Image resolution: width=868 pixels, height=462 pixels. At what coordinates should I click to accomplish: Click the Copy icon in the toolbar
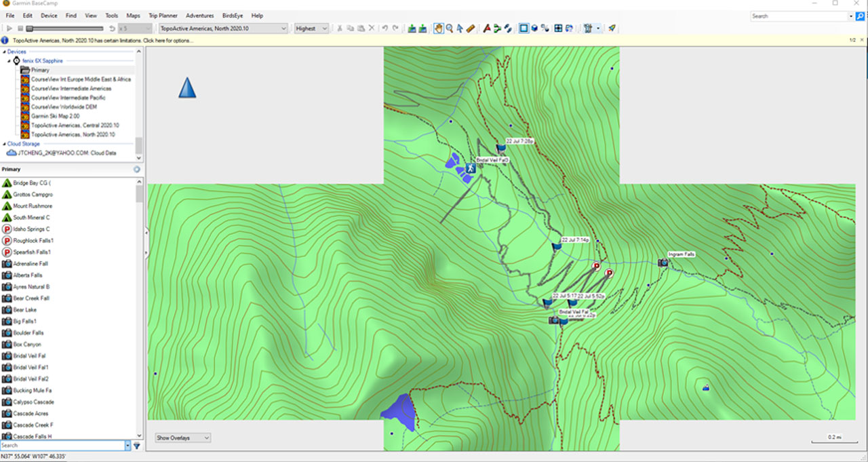tap(351, 28)
